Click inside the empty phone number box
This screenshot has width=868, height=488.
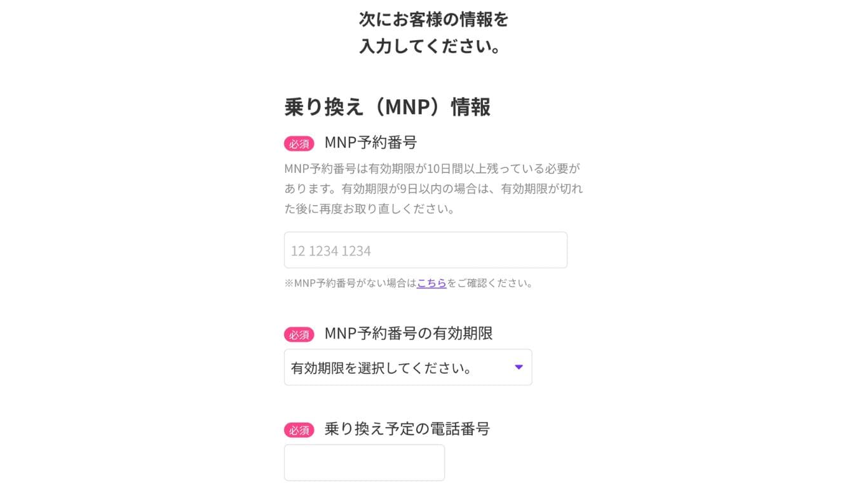pos(364,462)
